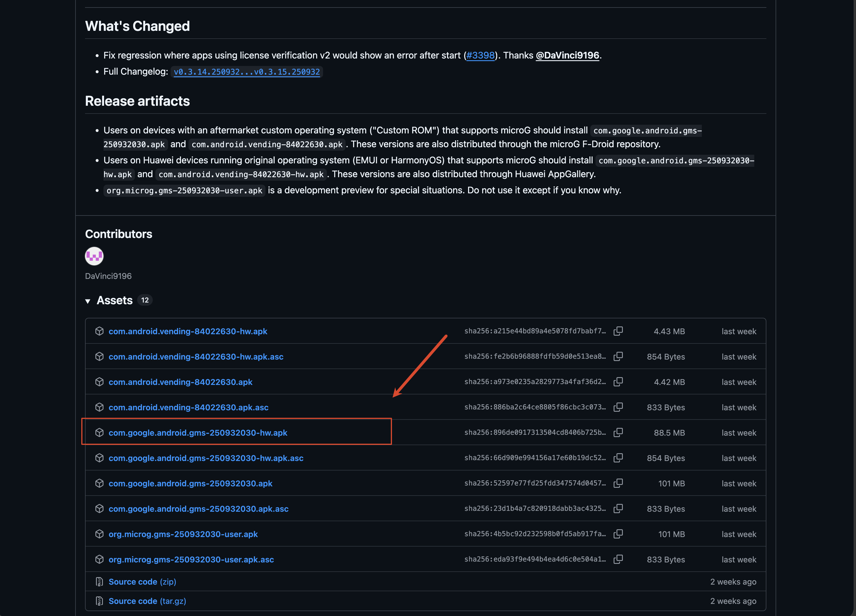
Task: Copy sha256 hash for com.google.android.gms-250932030.apk
Action: click(x=618, y=483)
